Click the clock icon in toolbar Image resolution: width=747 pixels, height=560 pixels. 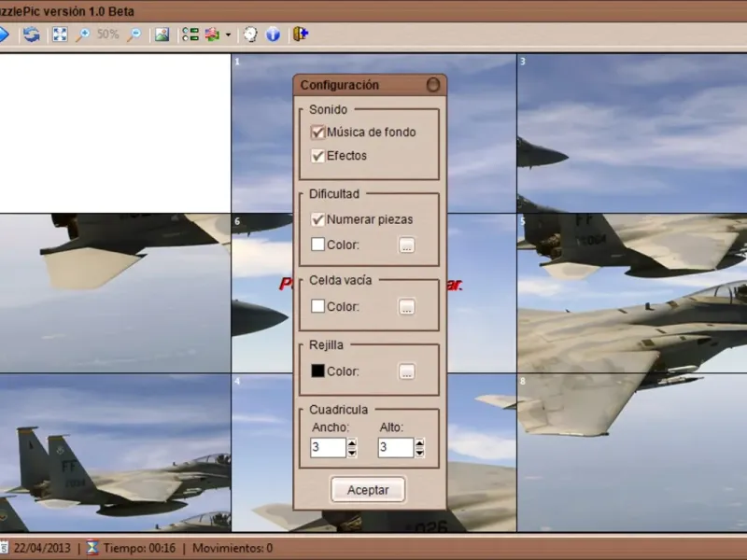click(x=250, y=35)
